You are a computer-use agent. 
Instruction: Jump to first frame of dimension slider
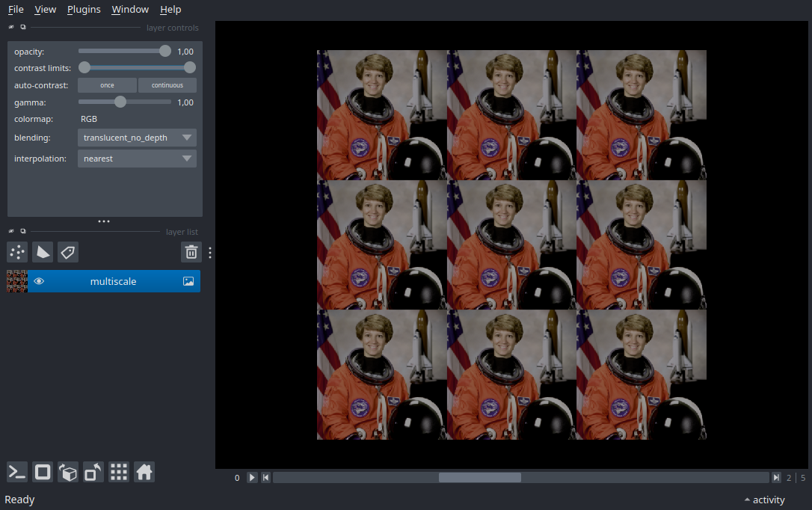point(265,477)
